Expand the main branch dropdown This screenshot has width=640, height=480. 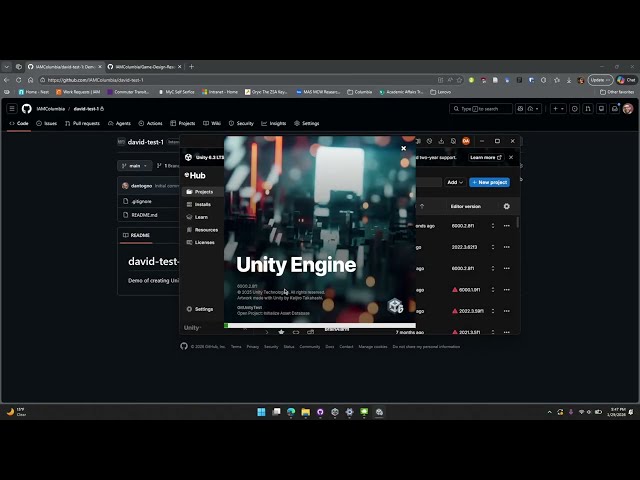click(x=135, y=166)
